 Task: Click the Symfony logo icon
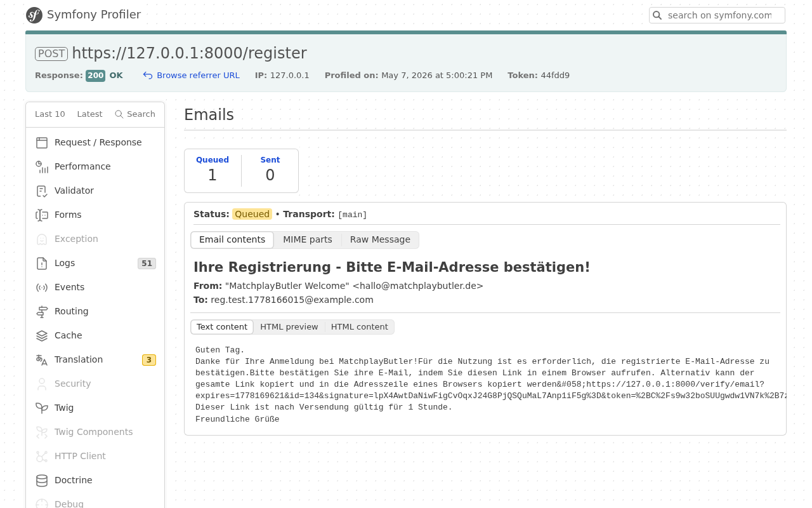pos(34,15)
